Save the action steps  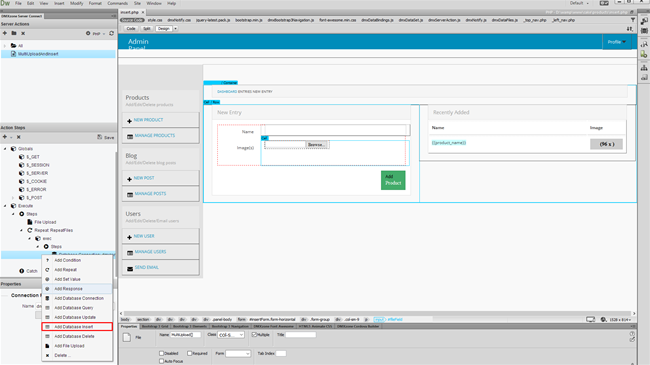(106, 137)
